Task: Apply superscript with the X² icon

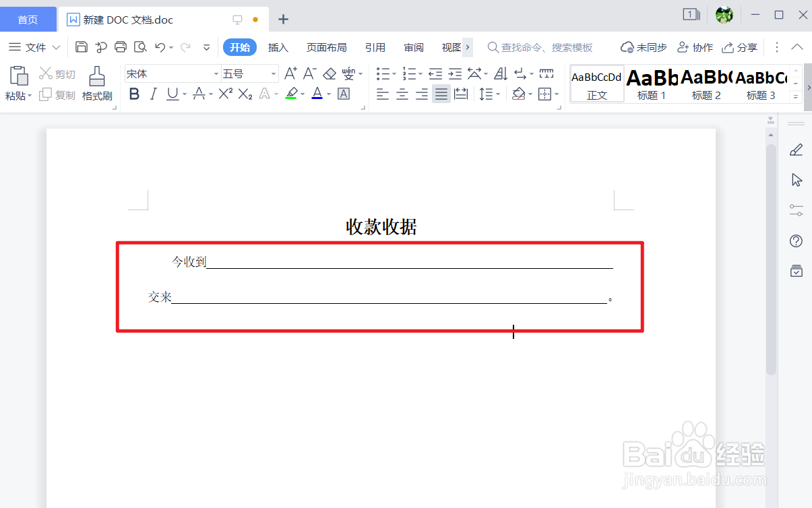Action: [x=226, y=94]
